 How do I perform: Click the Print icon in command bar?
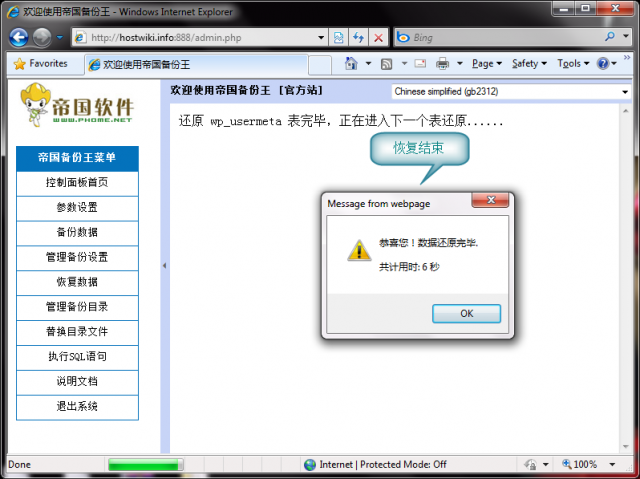coord(442,63)
